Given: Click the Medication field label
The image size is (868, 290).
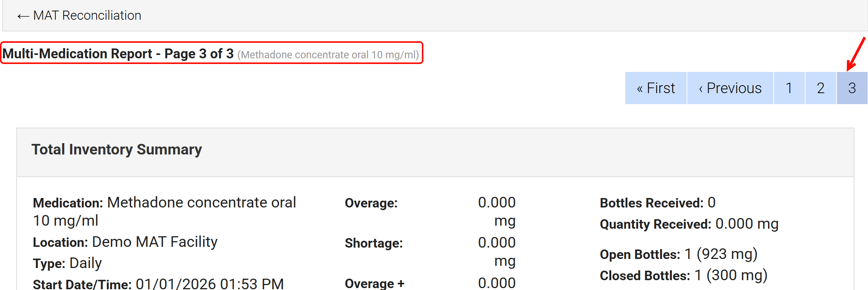Looking at the screenshot, I should tap(68, 203).
